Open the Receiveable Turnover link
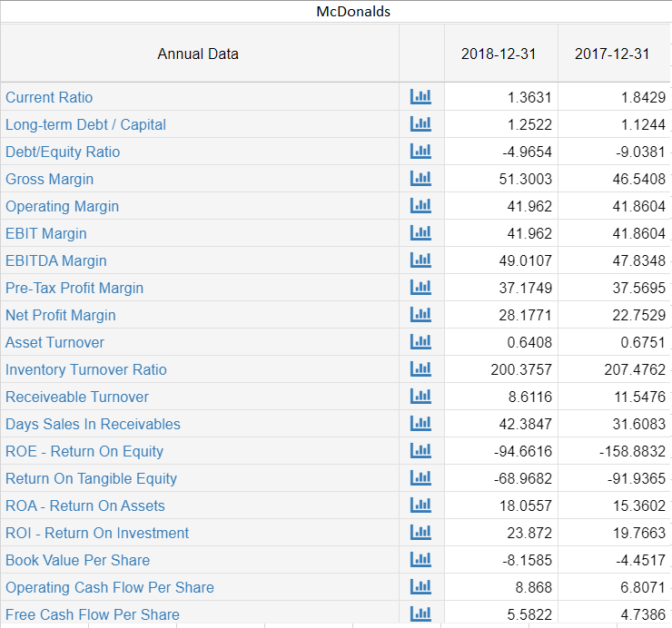 (x=76, y=397)
